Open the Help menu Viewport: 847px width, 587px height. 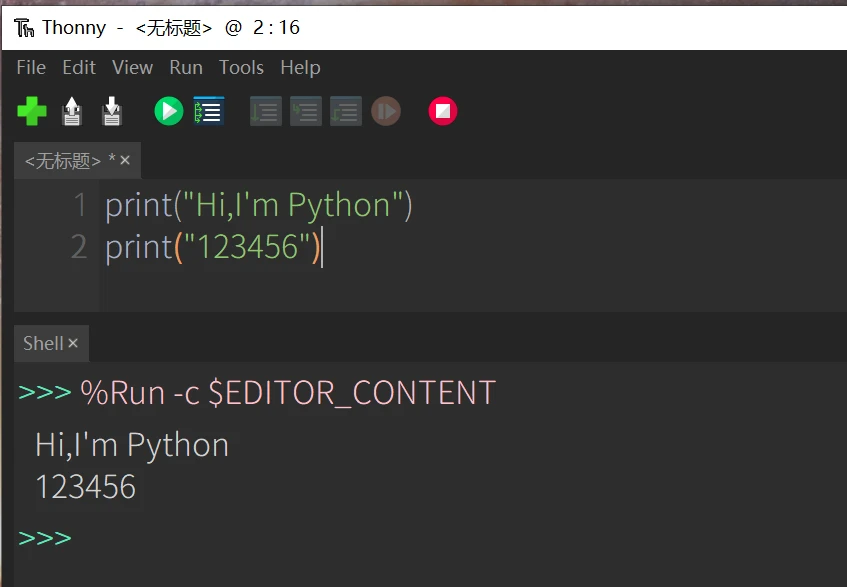(x=300, y=68)
